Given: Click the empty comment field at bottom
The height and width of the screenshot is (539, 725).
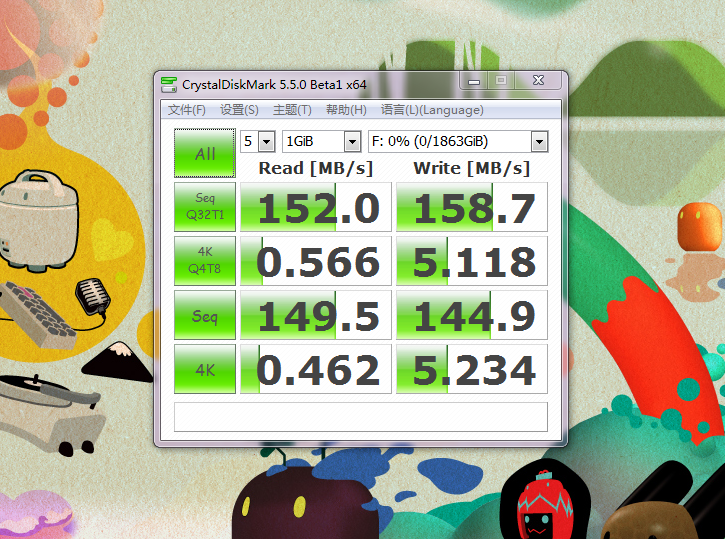Looking at the screenshot, I should 361,416.
